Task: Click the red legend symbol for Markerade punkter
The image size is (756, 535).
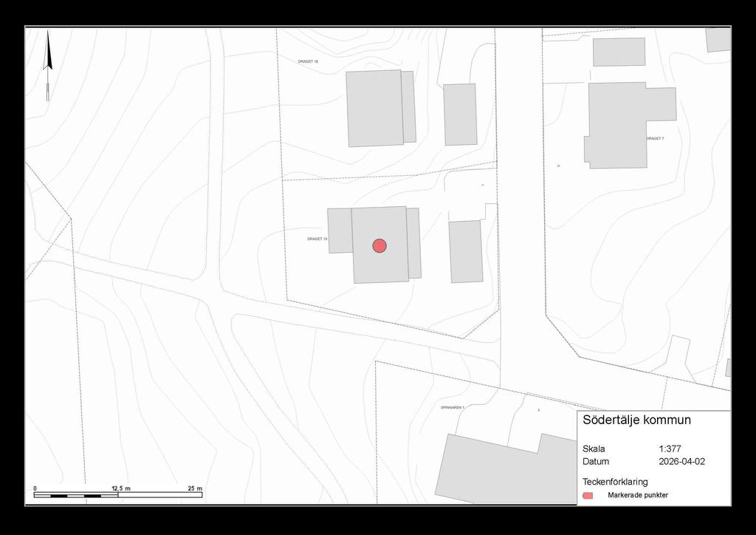Action: 588,495
